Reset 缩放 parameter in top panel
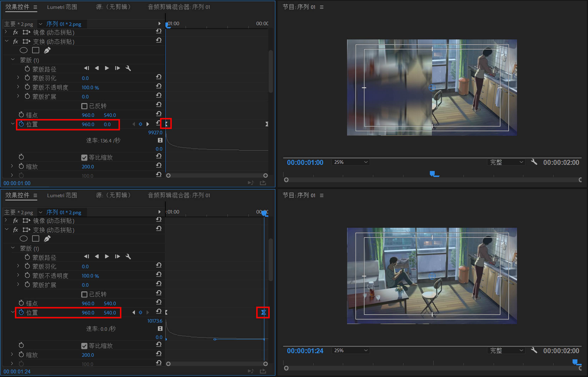The width and height of the screenshot is (588, 377). click(159, 165)
